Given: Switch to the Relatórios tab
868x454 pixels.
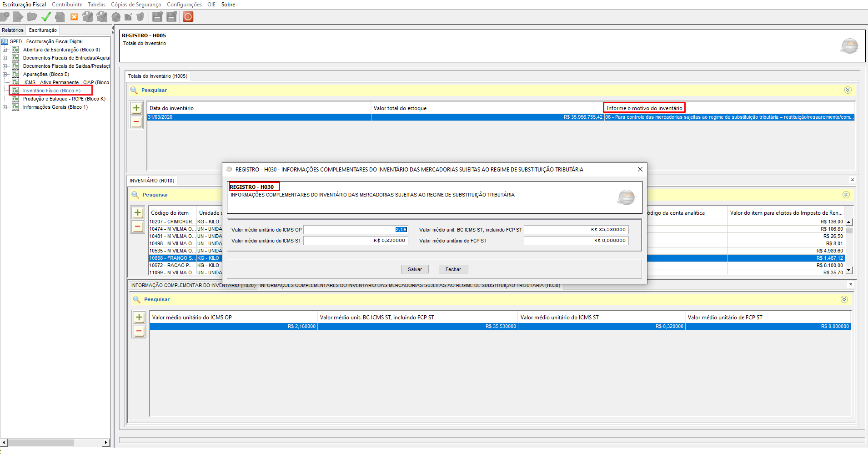Looking at the screenshot, I should [13, 30].
